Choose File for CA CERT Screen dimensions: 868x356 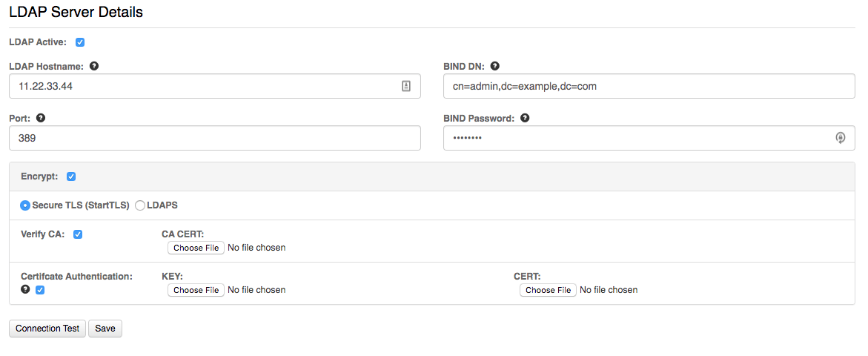pos(196,248)
